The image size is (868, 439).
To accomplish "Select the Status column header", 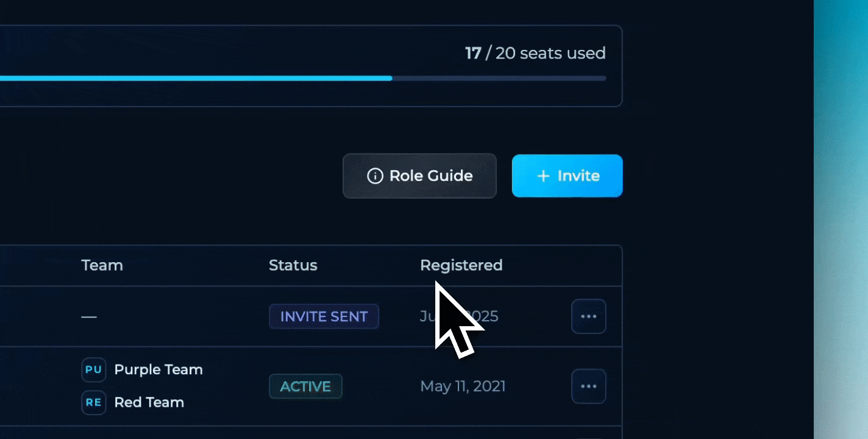I will pos(293,265).
